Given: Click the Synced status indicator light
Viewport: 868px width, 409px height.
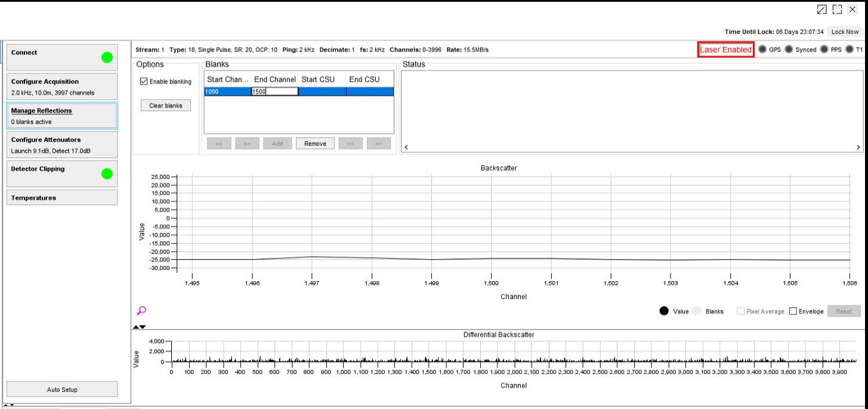Looking at the screenshot, I should [x=789, y=50].
